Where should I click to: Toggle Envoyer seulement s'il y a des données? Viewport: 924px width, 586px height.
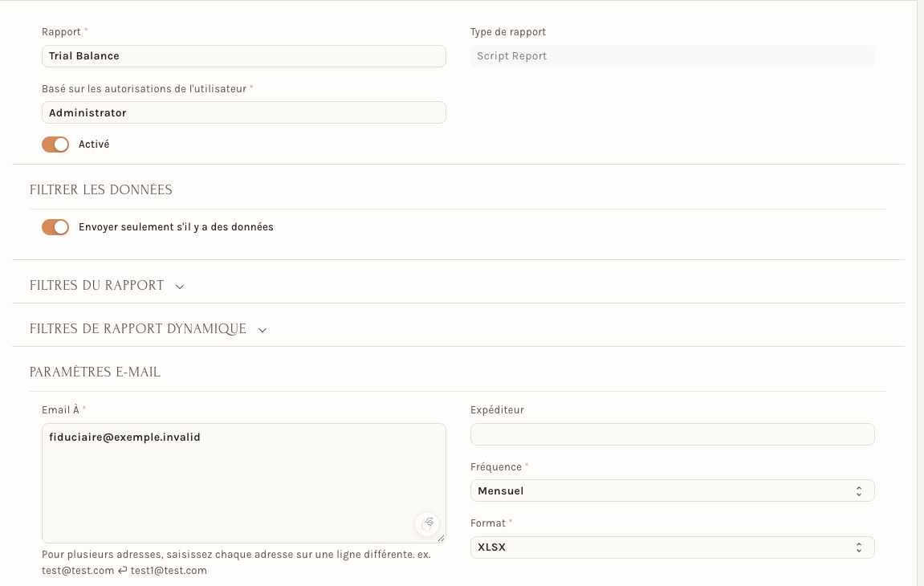coord(55,227)
